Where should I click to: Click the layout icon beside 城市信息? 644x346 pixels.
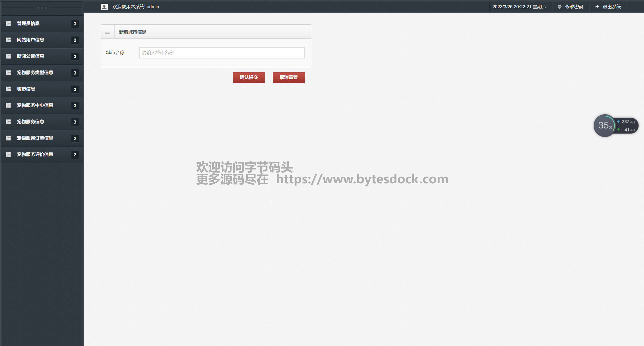pos(8,89)
